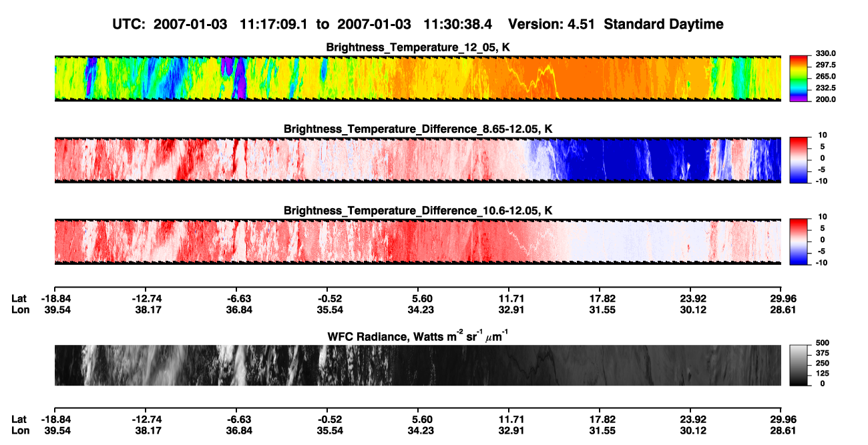Click the 250 label on grayscale colorbar
868x445 pixels.
click(822, 363)
